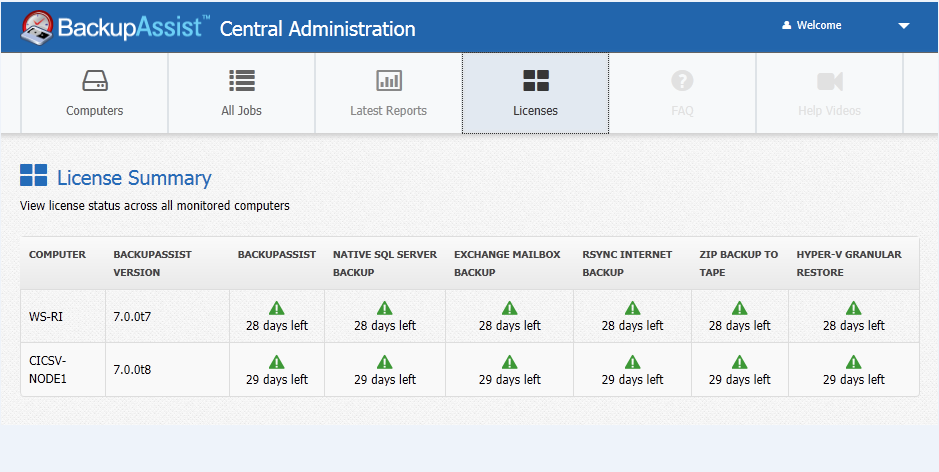Open the Computers tab label
The width and height of the screenshot is (939, 472).
click(95, 111)
